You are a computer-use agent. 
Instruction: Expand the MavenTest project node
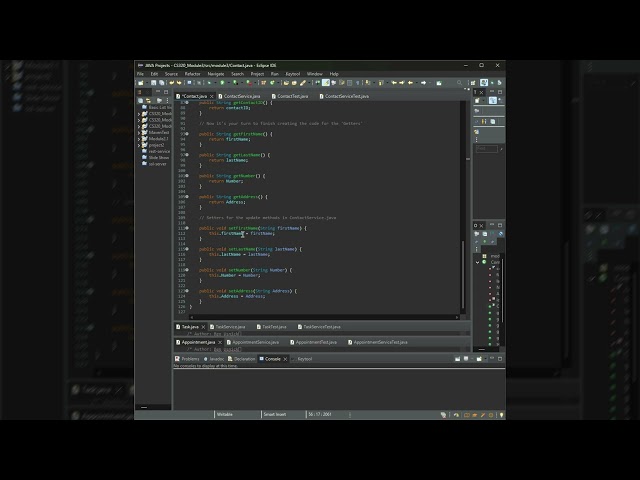(139, 133)
